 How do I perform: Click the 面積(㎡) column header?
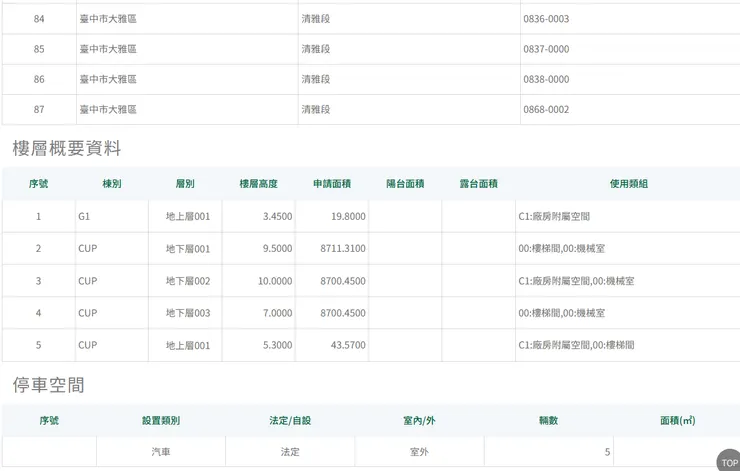pyautogui.click(x=678, y=421)
